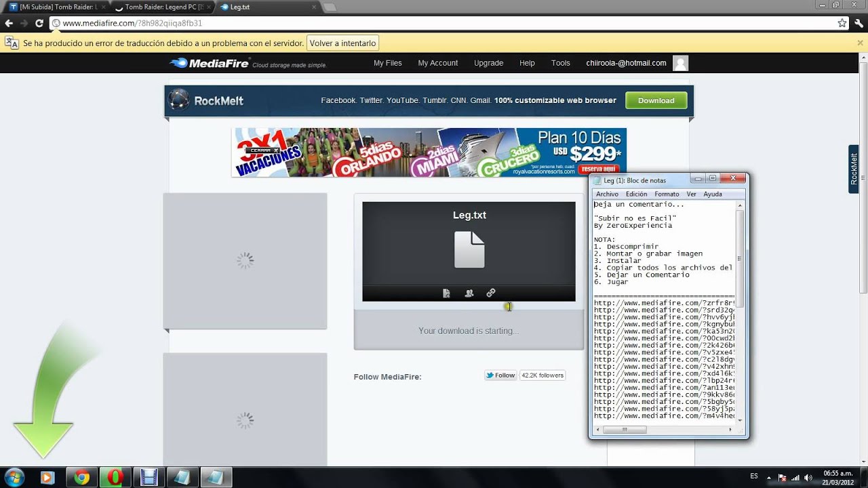Open the Edición menu in Notepad
868x488 pixels.
point(636,194)
